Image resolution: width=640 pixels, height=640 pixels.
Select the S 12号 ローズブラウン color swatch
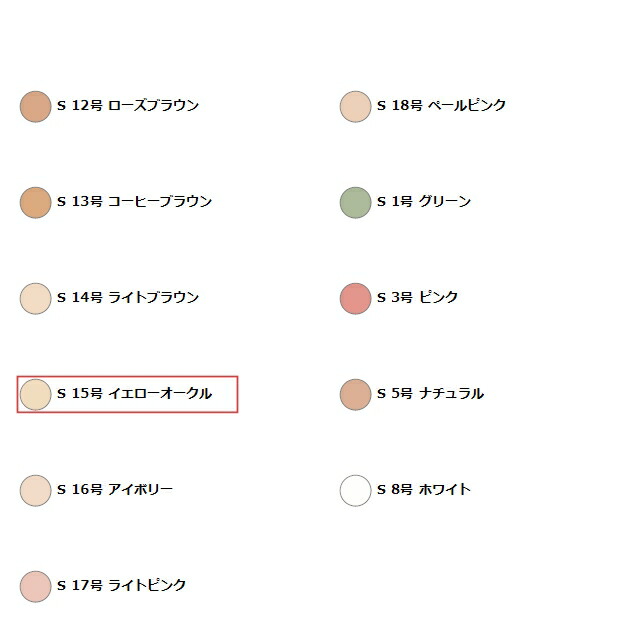pos(35,106)
